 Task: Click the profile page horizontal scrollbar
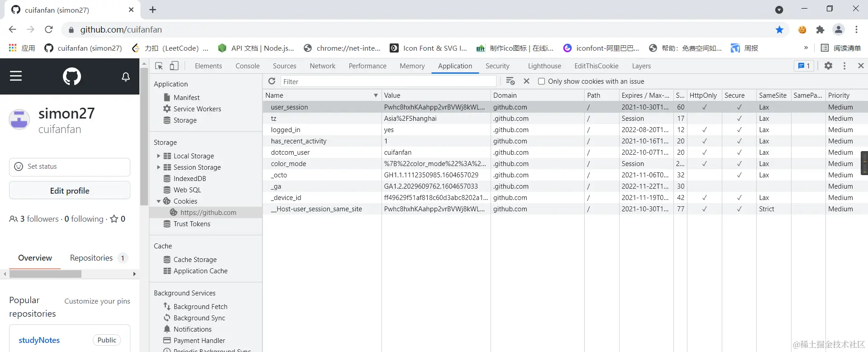[45, 274]
